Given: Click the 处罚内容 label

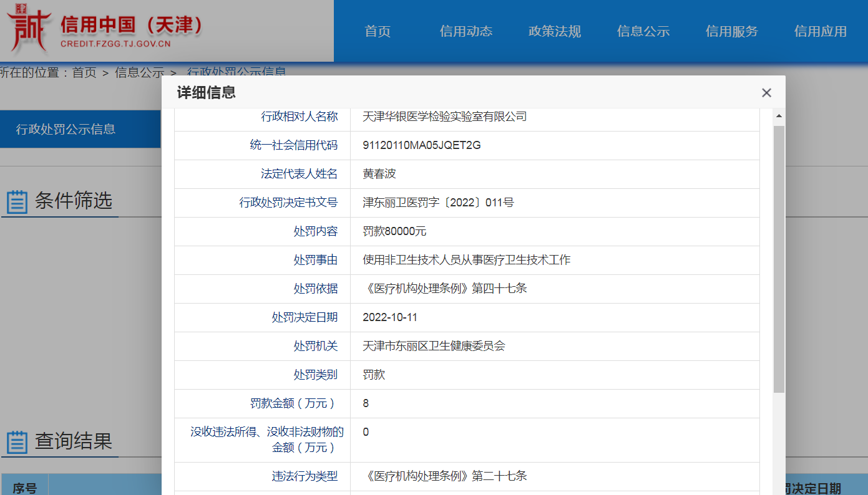Looking at the screenshot, I should point(316,231).
